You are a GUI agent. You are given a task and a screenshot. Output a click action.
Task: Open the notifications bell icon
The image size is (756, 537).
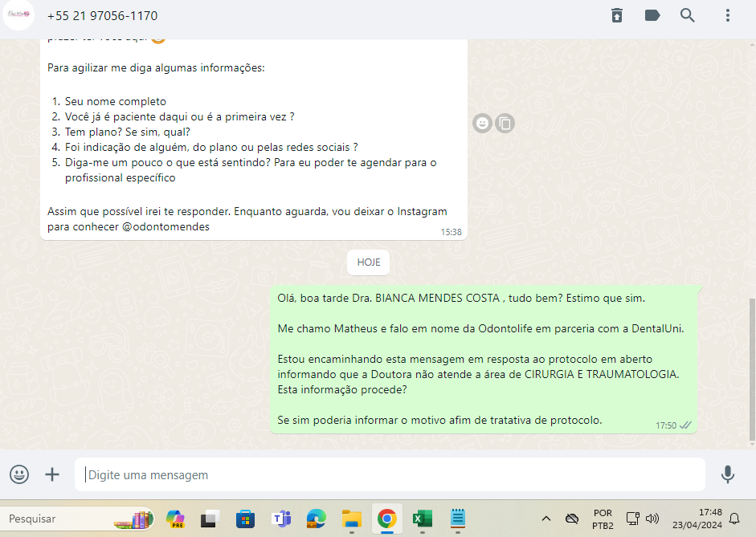pyautogui.click(x=734, y=519)
